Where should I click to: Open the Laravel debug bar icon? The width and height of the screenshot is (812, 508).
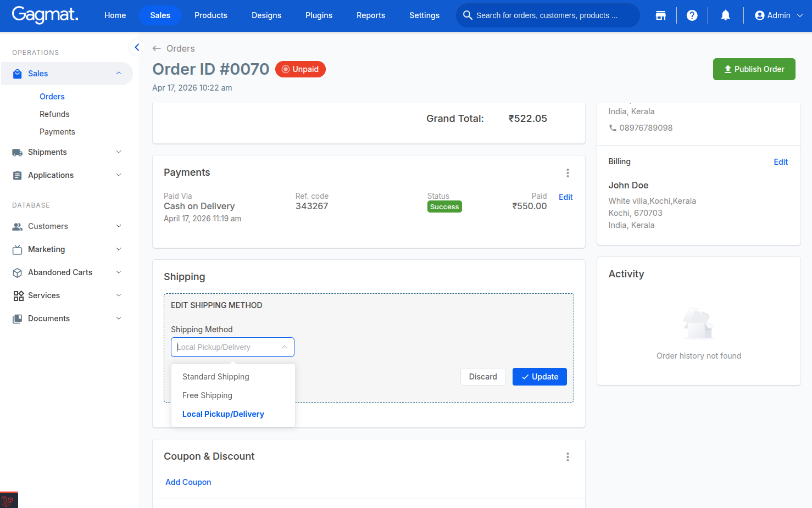(x=8, y=500)
